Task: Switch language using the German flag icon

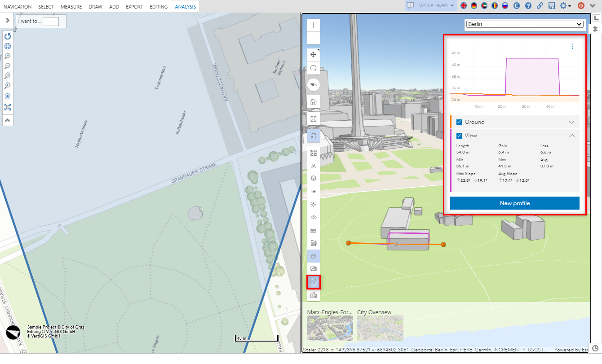Action: click(x=474, y=6)
